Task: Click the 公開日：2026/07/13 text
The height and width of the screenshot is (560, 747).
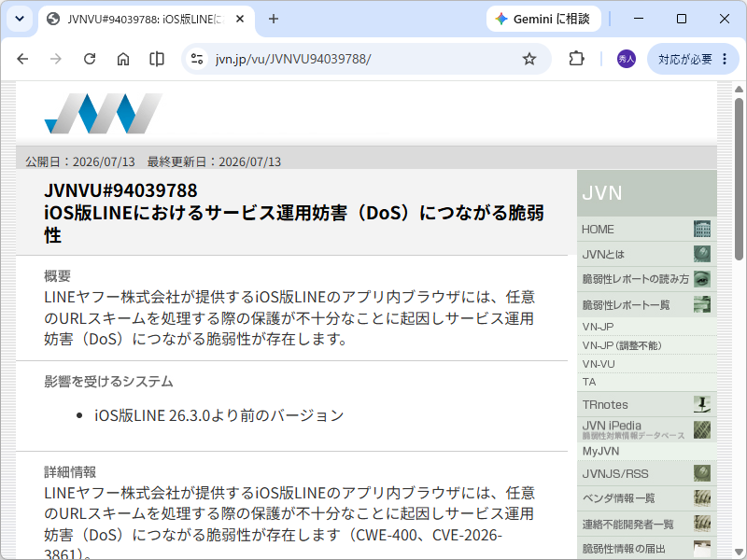Action: coord(80,161)
